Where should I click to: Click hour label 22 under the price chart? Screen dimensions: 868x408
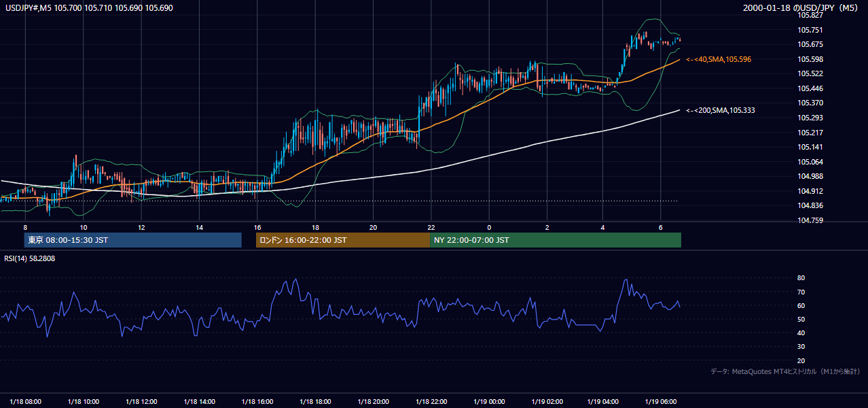[431, 226]
